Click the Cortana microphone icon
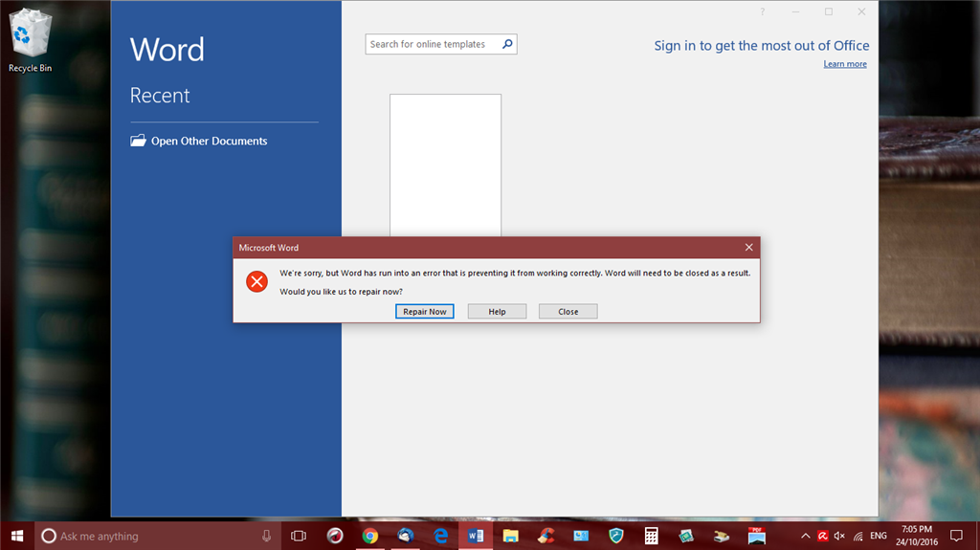The height and width of the screenshot is (550, 980). [266, 536]
